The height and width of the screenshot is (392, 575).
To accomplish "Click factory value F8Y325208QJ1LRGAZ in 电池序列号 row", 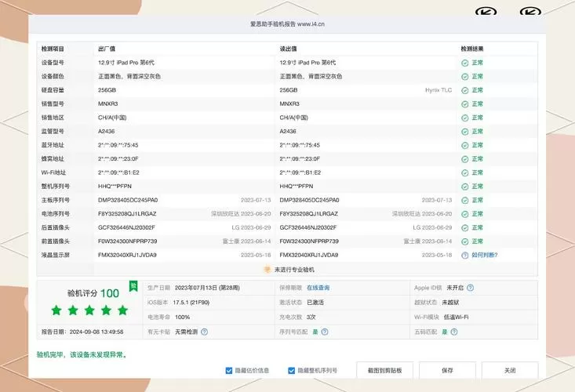I will (127, 213).
